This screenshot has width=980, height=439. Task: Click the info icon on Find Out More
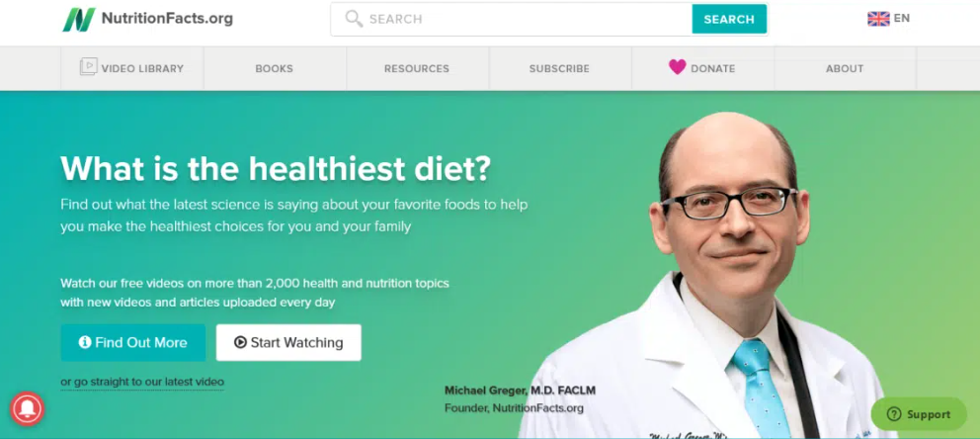point(85,342)
